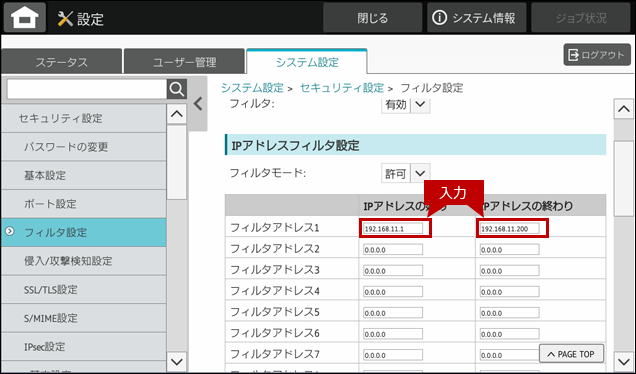Image resolution: width=636 pixels, height=374 pixels.
Task: Jump to top via PAGE TOP
Action: coord(571,354)
